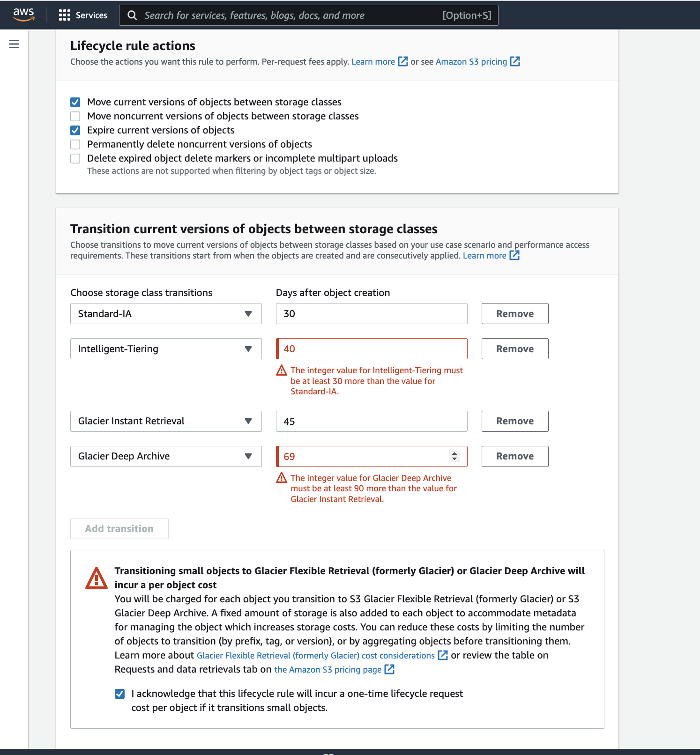Click the Amazon S3 pricing page link
Viewport: 700px width, 755px height.
[x=328, y=669]
